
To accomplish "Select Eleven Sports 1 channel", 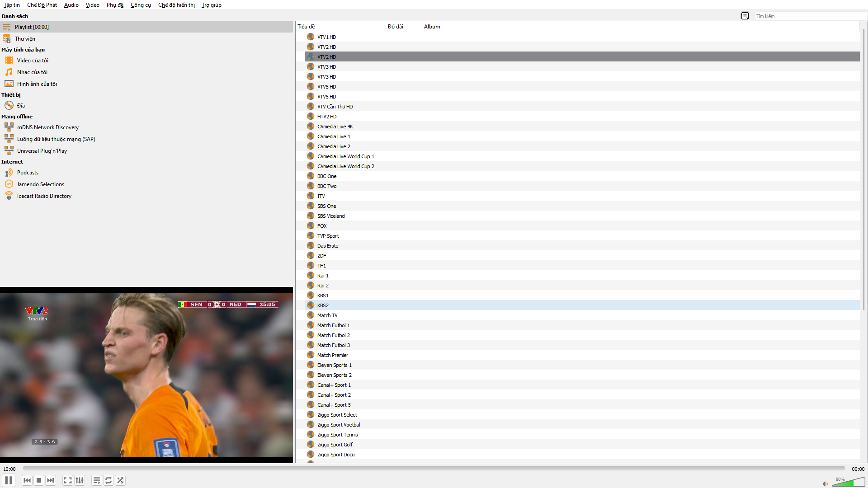I will 582,365.
